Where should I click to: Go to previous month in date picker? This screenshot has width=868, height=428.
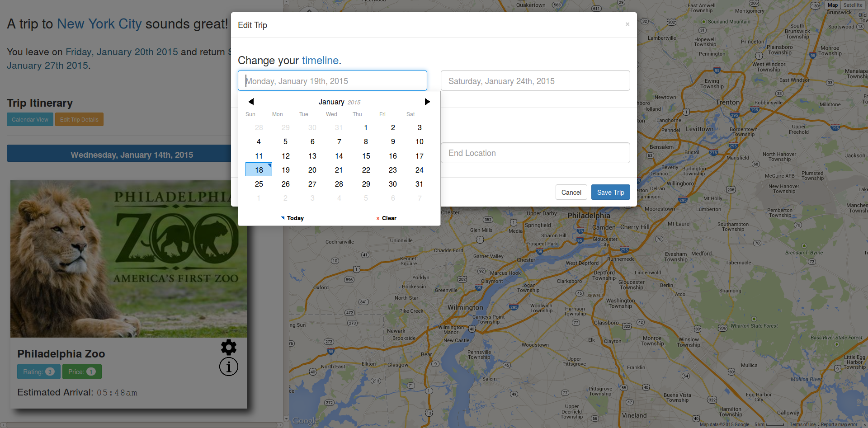(x=251, y=102)
